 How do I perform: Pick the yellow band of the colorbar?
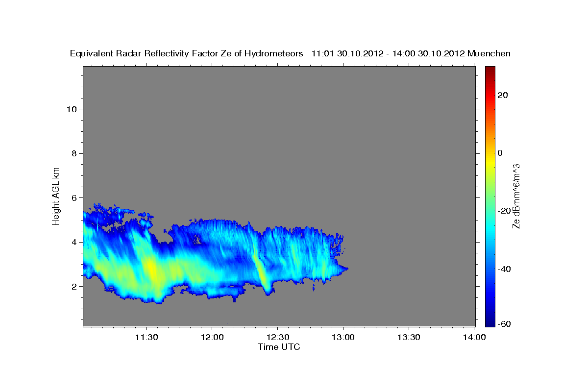(x=490, y=162)
